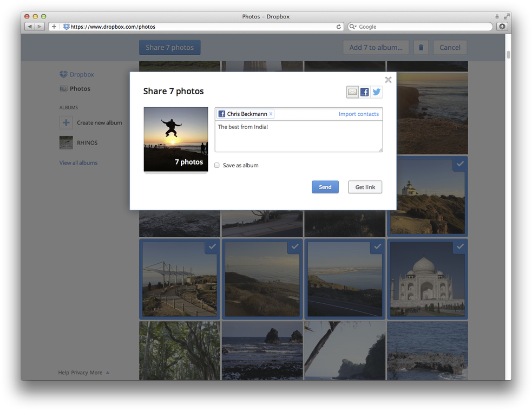Screen dimensions: 532x410
Task: Click the fullscreen arrows in title bar
Action: (x=507, y=16)
